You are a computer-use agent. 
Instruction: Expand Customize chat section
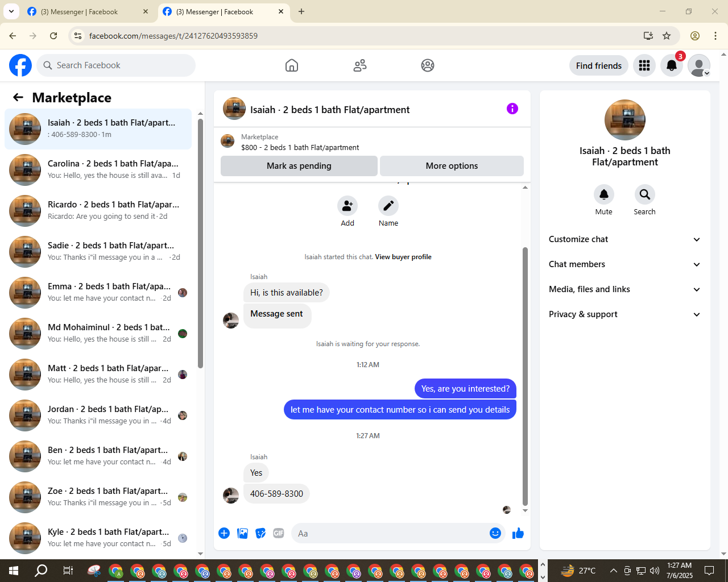tap(624, 239)
